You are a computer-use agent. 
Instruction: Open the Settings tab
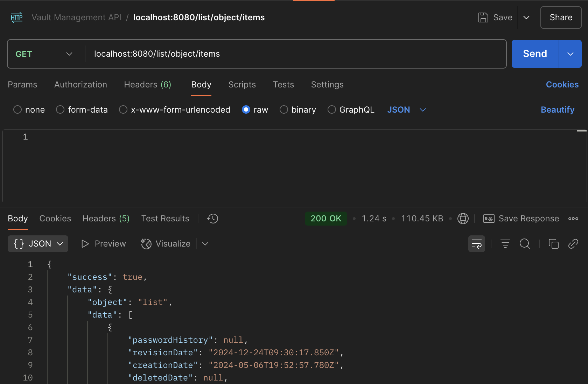point(327,85)
